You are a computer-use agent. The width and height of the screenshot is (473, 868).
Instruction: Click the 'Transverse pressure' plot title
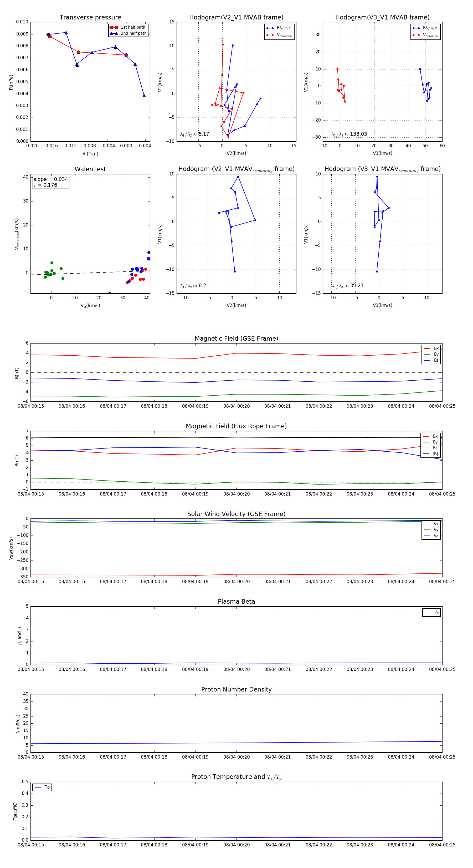90,18
